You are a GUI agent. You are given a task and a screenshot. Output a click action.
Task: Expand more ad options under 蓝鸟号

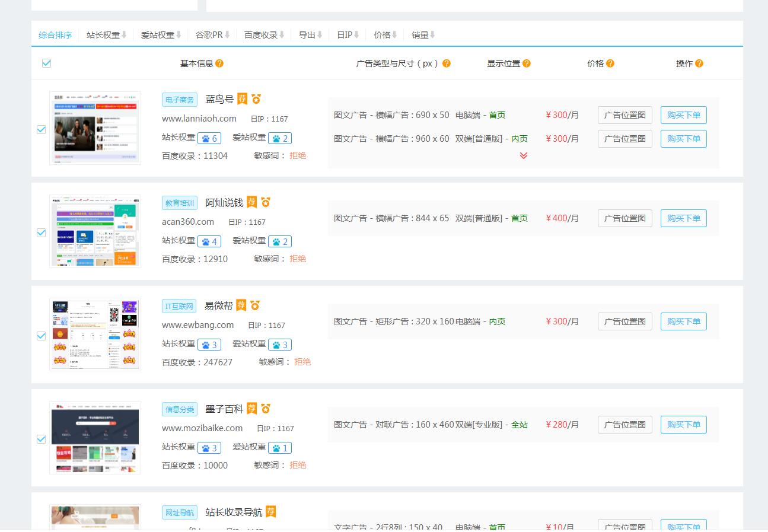523,156
